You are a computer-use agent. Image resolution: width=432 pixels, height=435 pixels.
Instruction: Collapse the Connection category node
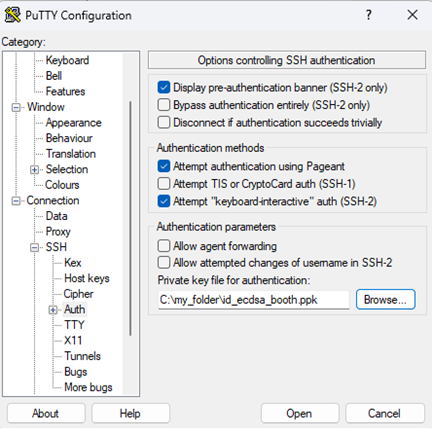pos(16,201)
